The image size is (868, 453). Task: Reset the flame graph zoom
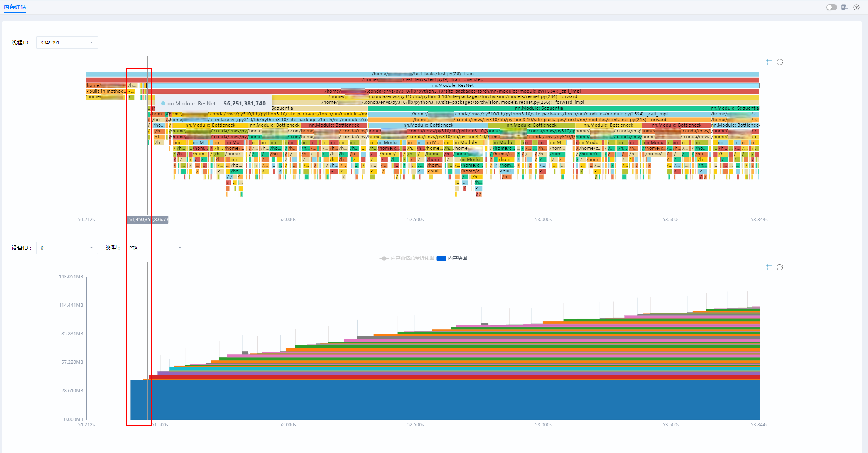pos(780,62)
